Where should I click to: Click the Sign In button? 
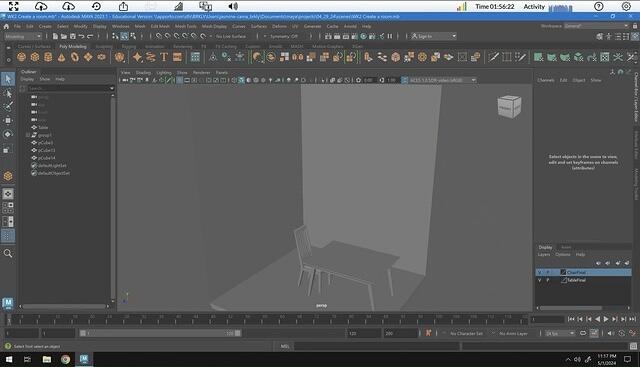(434, 36)
